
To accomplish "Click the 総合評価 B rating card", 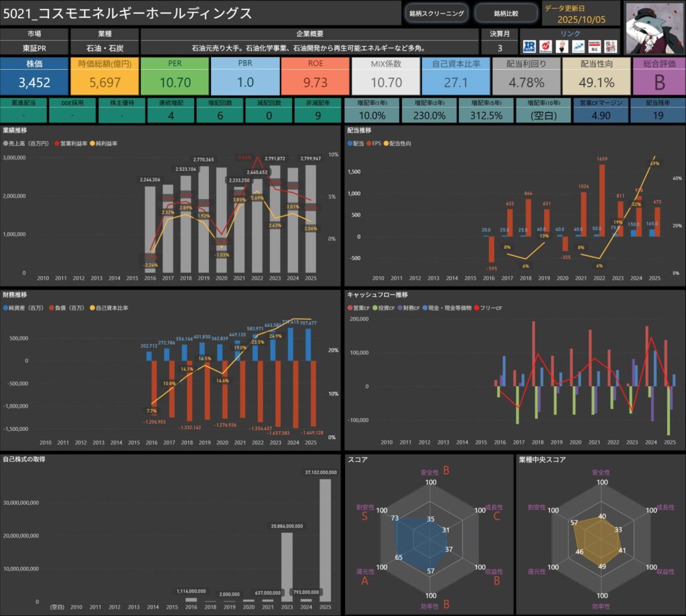I will tap(657, 76).
